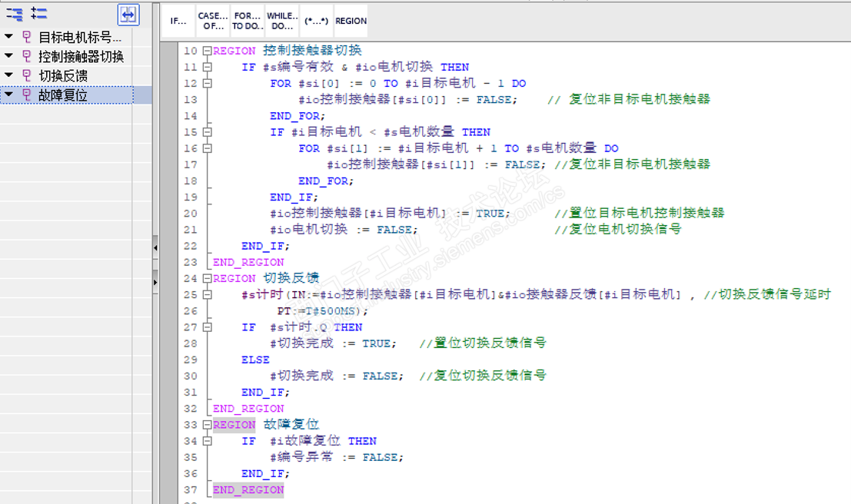
Task: Collapse the 切换反馈 tree arrow
Action: pyautogui.click(x=8, y=75)
